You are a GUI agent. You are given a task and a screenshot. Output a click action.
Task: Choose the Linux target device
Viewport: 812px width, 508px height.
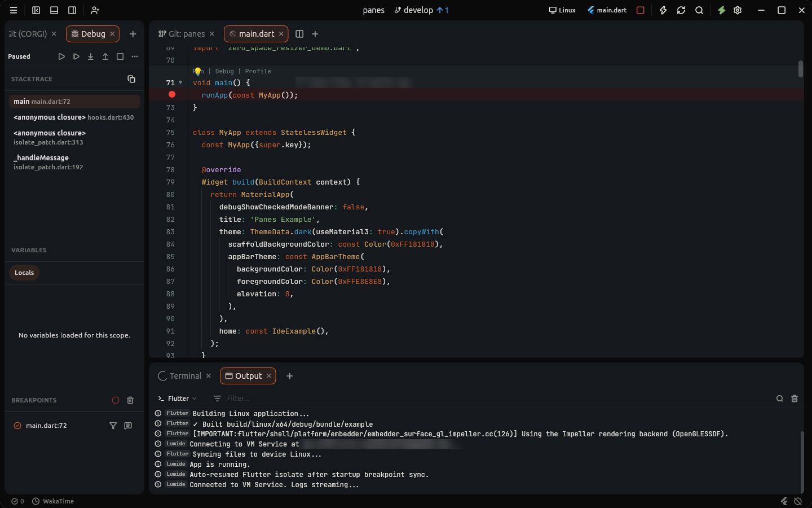(x=562, y=10)
